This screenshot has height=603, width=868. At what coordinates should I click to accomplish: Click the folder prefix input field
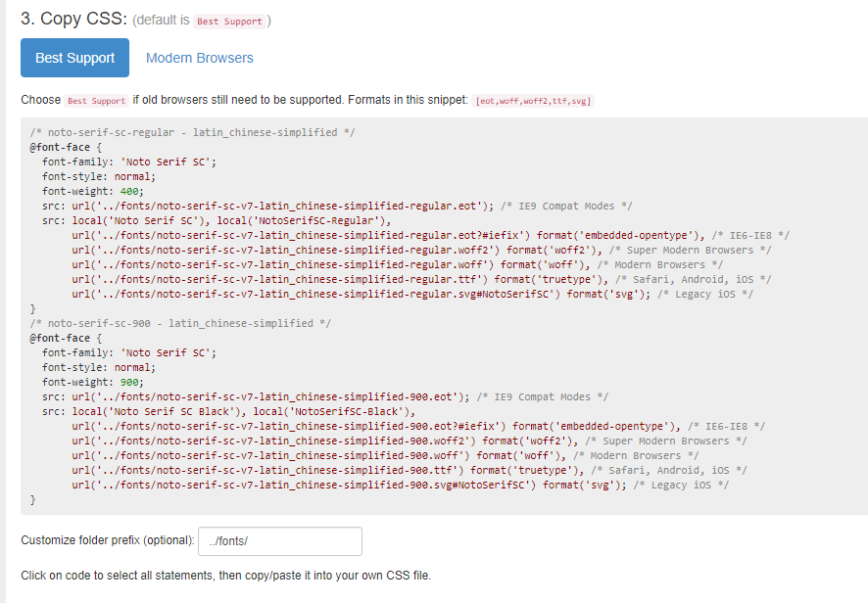click(280, 541)
